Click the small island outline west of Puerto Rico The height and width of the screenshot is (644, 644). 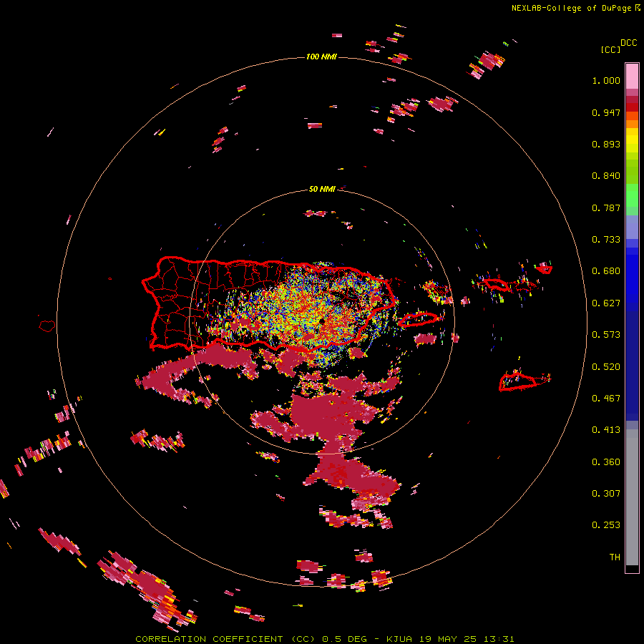47,326
